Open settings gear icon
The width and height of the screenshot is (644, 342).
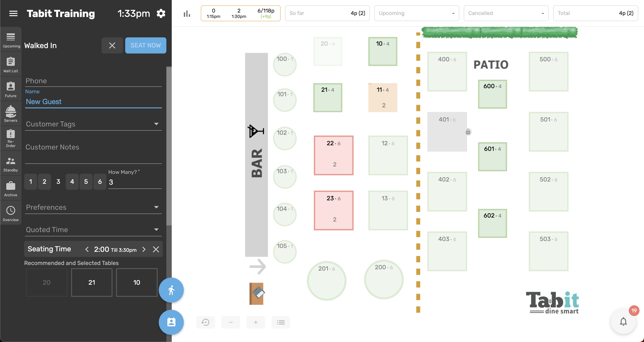161,13
